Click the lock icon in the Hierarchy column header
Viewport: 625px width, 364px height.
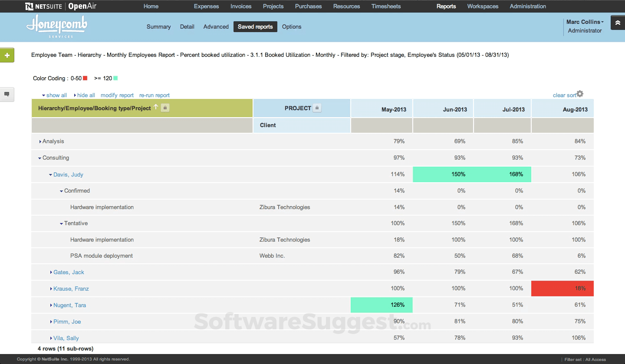coord(165,108)
